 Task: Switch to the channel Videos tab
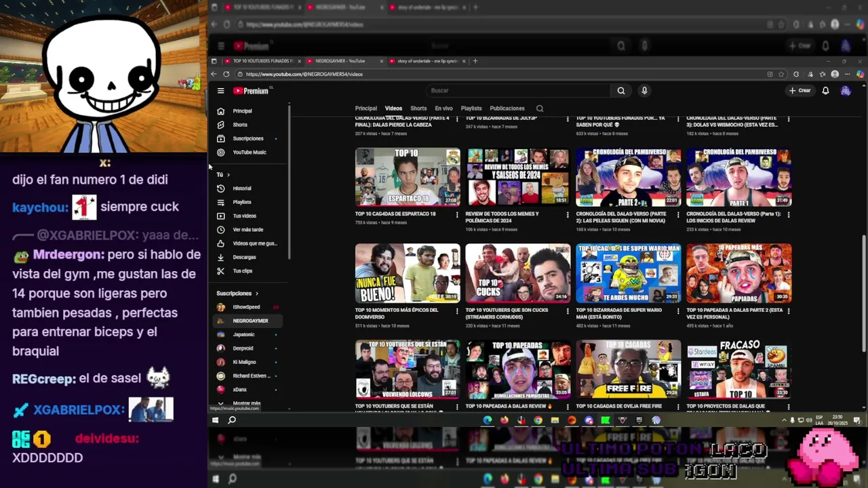coord(393,108)
